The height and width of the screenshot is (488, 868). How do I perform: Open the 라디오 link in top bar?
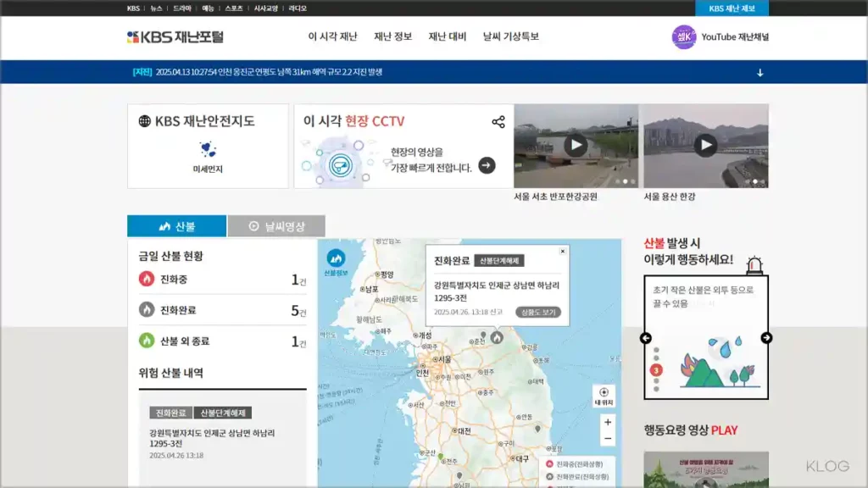click(298, 8)
